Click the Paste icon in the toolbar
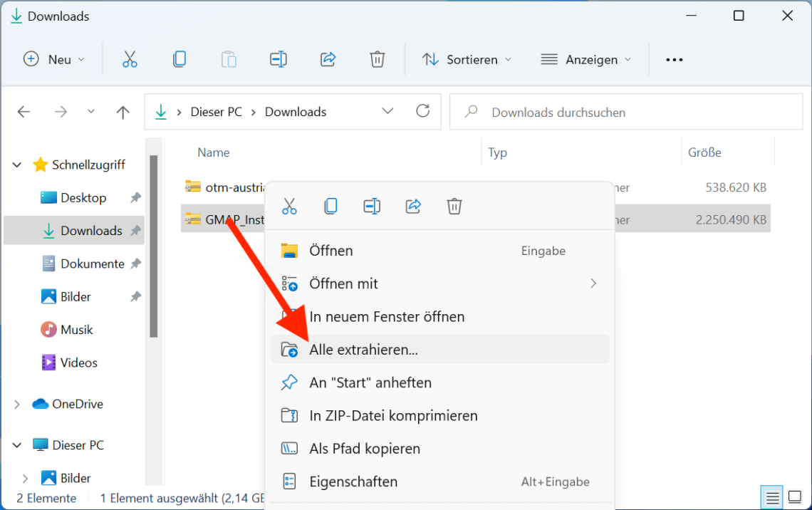 229,59
